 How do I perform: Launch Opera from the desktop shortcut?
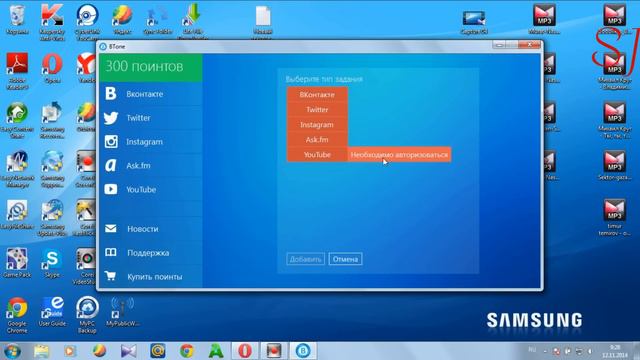point(52,68)
